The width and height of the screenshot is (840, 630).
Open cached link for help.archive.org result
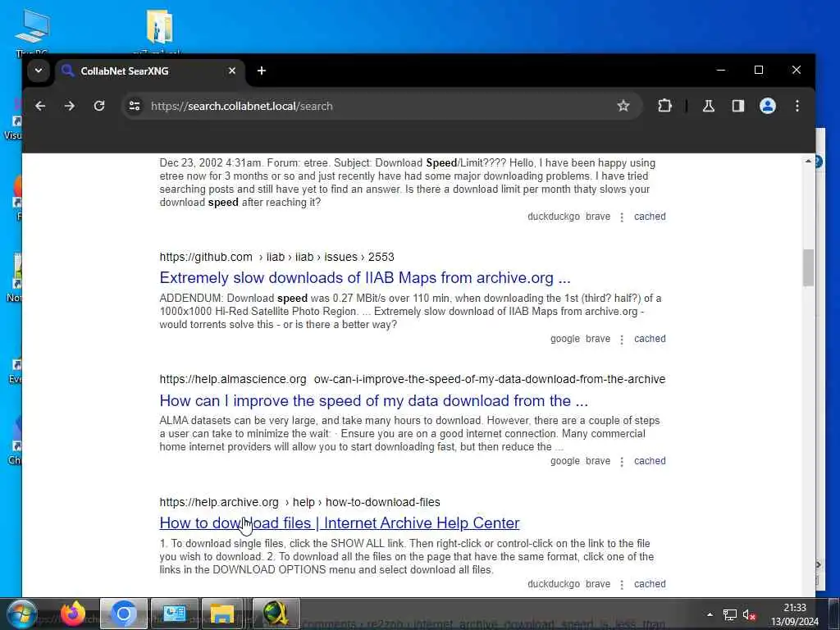pyautogui.click(x=650, y=584)
